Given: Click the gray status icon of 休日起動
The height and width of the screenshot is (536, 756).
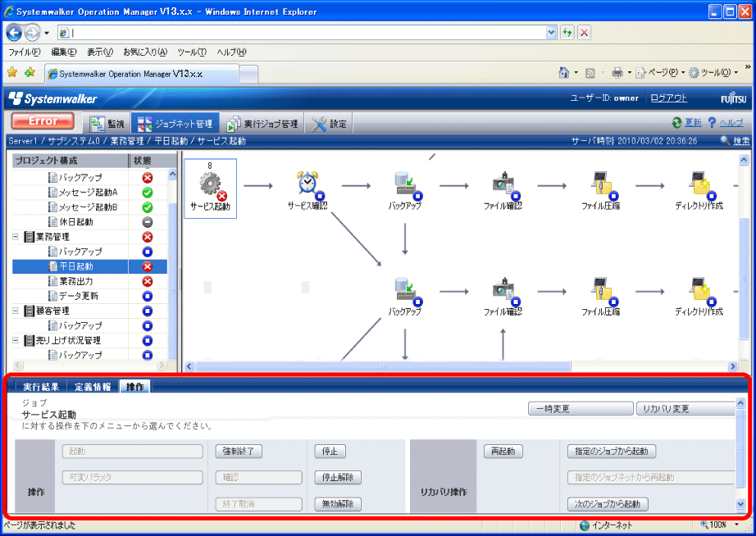Looking at the screenshot, I should (148, 222).
